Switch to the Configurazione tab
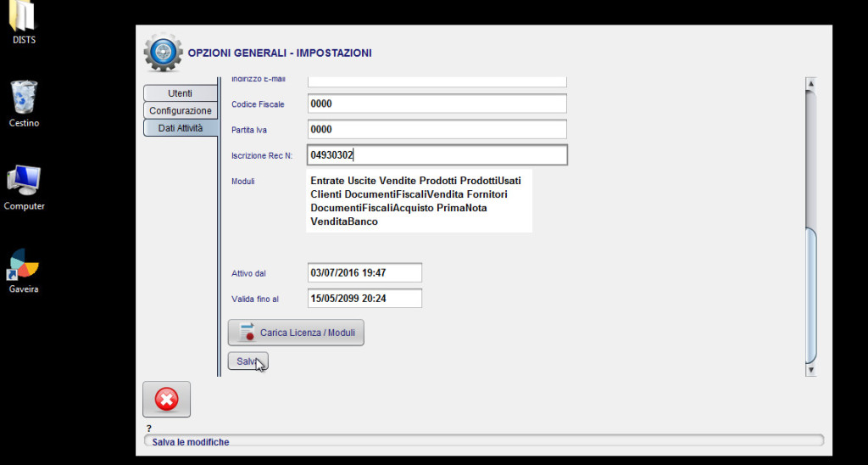Screen dimensions: 868x465 180,110
